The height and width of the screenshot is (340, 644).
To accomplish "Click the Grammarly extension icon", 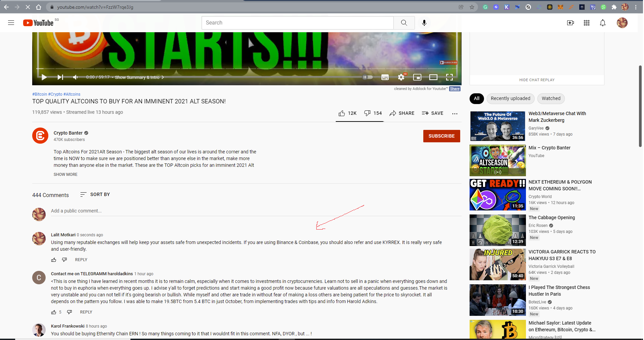I will (x=485, y=7).
